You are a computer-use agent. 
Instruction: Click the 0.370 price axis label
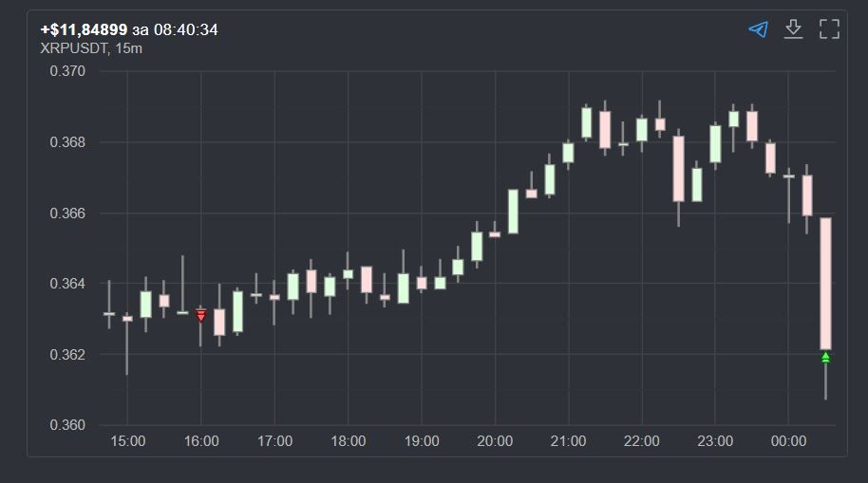pos(67,71)
